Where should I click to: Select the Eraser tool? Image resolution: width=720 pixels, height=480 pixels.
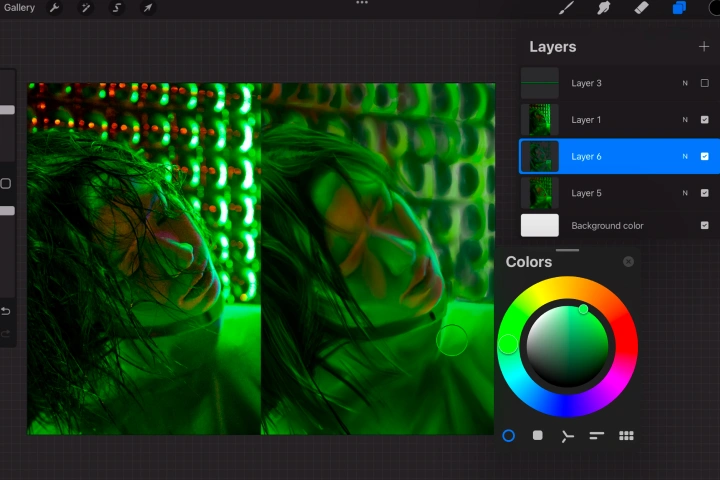(641, 8)
